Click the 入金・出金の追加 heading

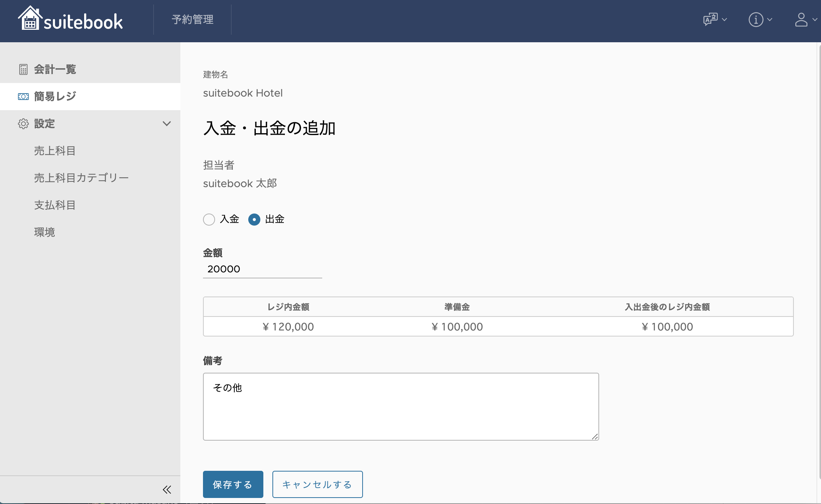point(269,128)
